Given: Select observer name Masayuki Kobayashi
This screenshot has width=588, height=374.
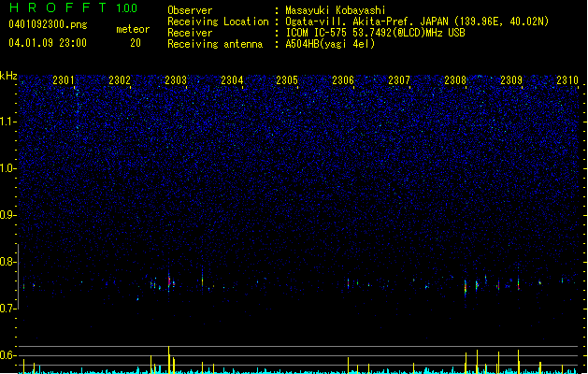Looking at the screenshot, I should pos(336,10).
